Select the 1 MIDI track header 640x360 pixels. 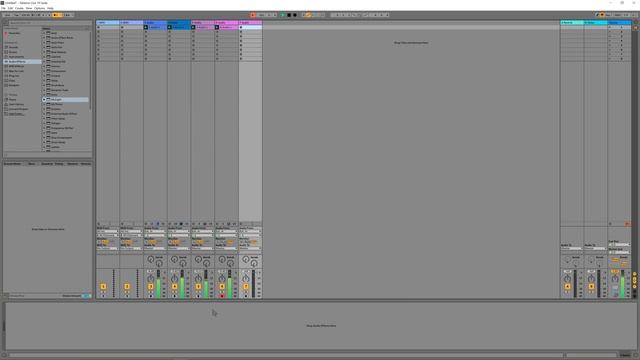108,22
